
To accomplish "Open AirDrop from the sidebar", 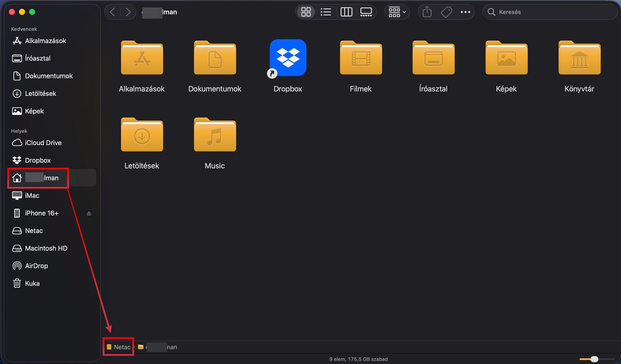I will point(36,266).
